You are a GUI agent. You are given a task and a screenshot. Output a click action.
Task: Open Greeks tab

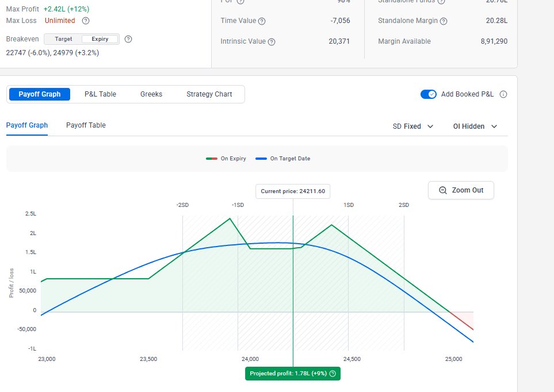(151, 94)
